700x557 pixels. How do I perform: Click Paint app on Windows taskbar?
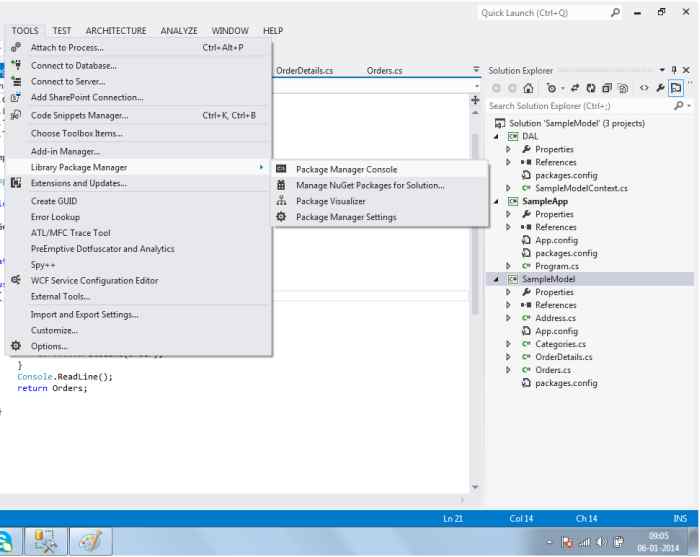pyautogui.click(x=91, y=541)
